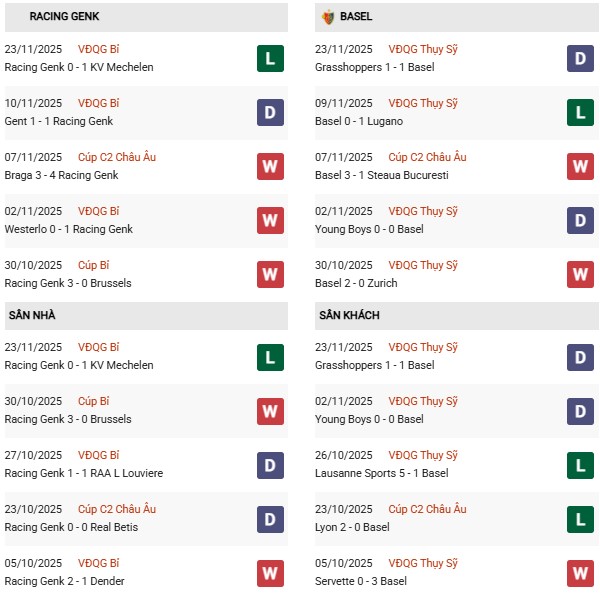
Task: Select the win badge for Westerlo 0 - 1 Racing Genk
Action: [270, 220]
